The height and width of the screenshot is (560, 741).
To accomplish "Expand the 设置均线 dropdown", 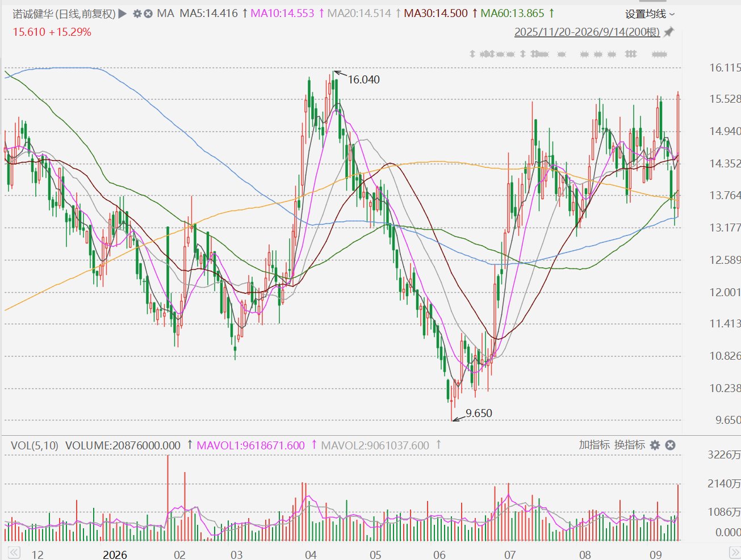I will 650,14.
